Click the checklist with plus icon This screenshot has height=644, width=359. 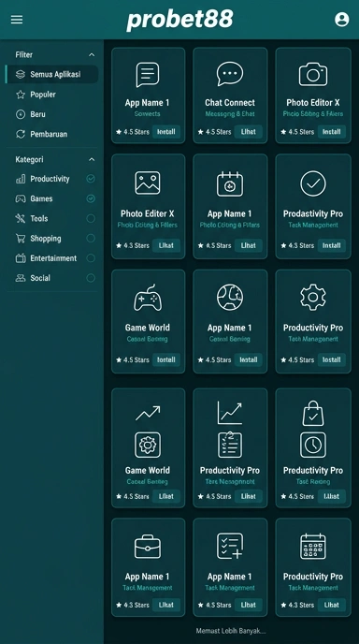[230, 547]
